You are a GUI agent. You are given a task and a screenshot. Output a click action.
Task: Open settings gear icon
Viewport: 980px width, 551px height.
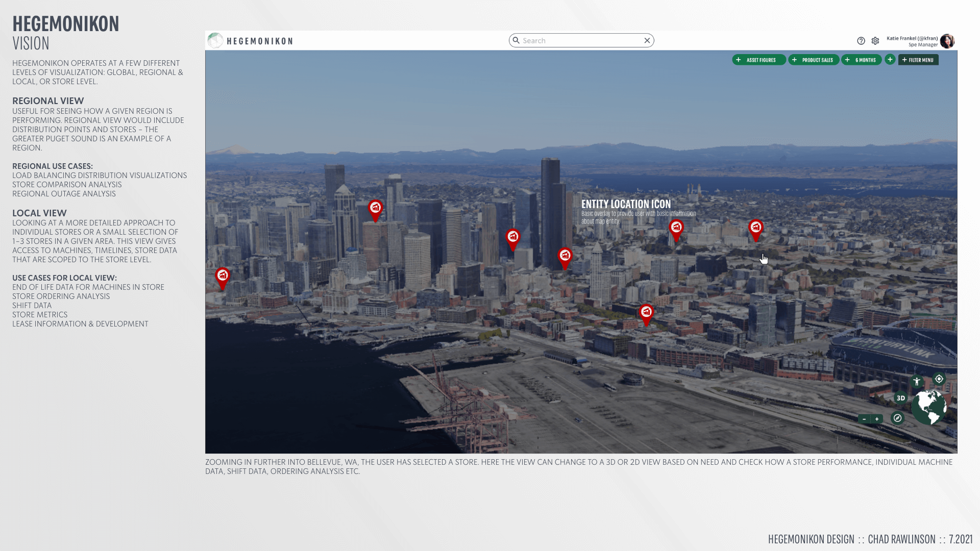tap(875, 41)
